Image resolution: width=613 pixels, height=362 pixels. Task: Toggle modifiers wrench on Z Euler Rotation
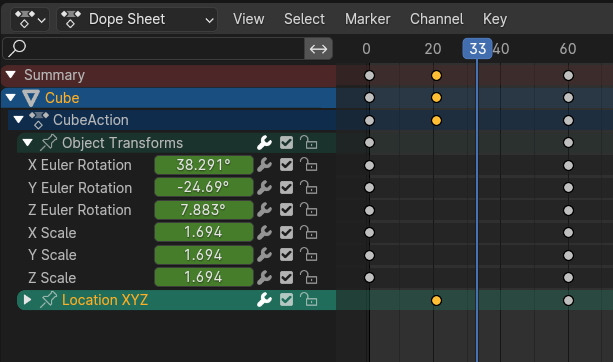pyautogui.click(x=264, y=210)
